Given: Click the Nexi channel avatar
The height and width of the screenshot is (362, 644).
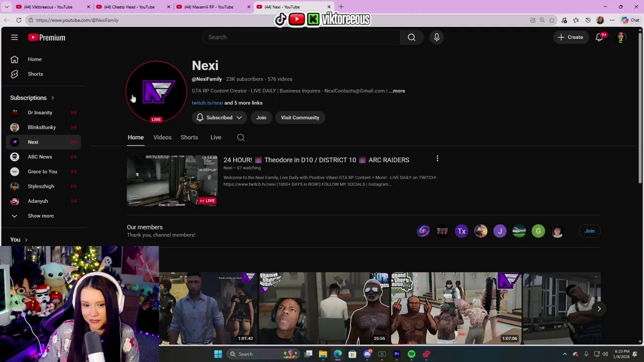Looking at the screenshot, I should coord(156,92).
